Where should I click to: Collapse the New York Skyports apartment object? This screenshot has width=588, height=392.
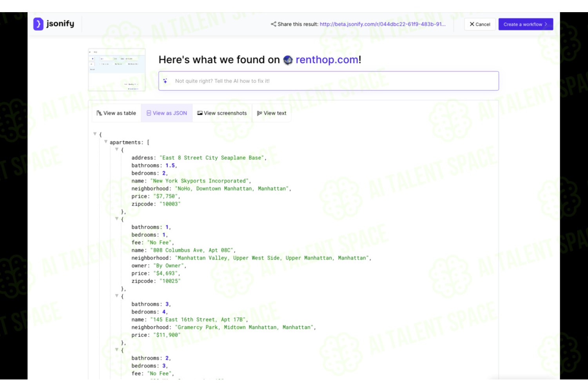[117, 149]
